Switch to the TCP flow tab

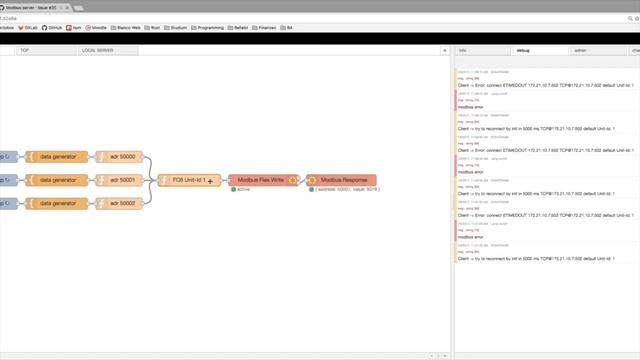46,51
